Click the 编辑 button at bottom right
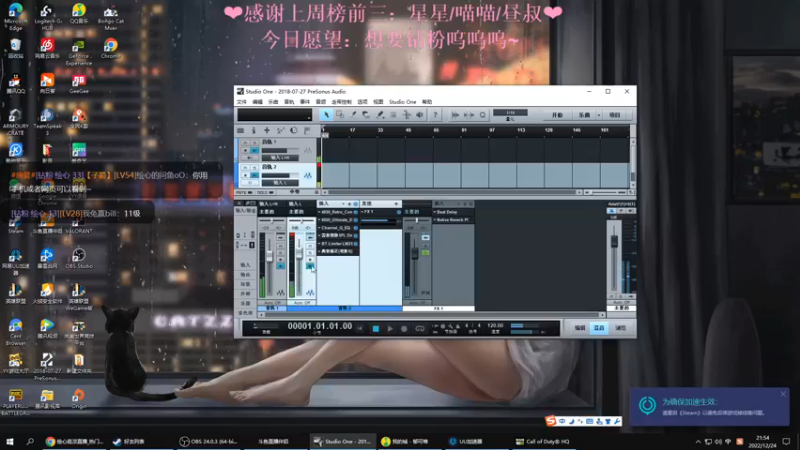 click(580, 328)
